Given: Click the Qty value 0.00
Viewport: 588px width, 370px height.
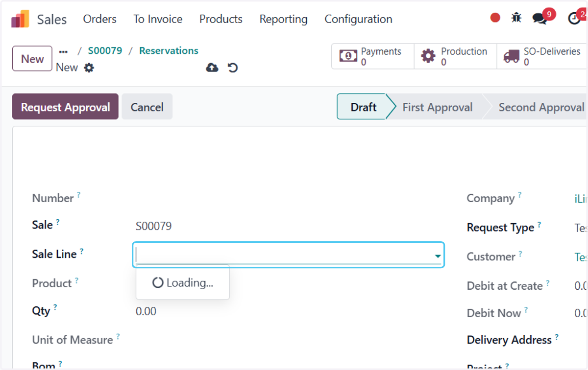Looking at the screenshot, I should click(x=146, y=311).
